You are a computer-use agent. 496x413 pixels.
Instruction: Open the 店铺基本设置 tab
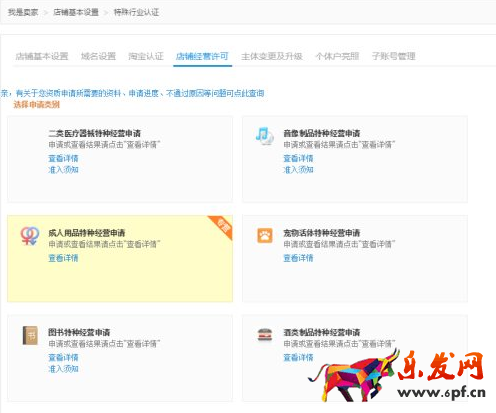coord(42,56)
